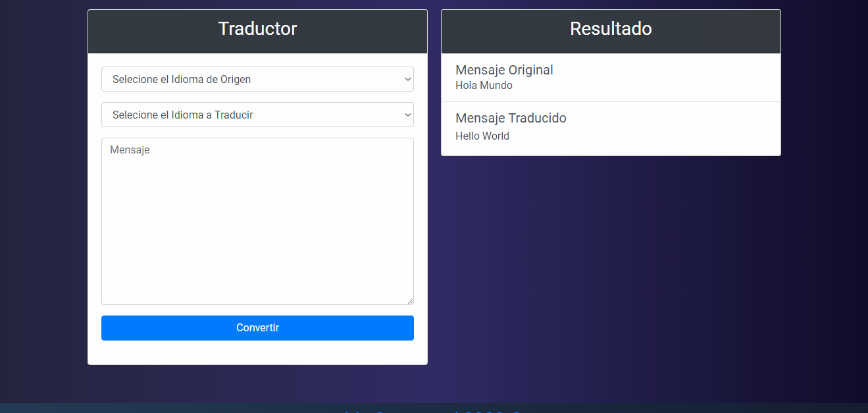Click the Selecione el Idioma de Origen label text
868x413 pixels.
tap(182, 80)
